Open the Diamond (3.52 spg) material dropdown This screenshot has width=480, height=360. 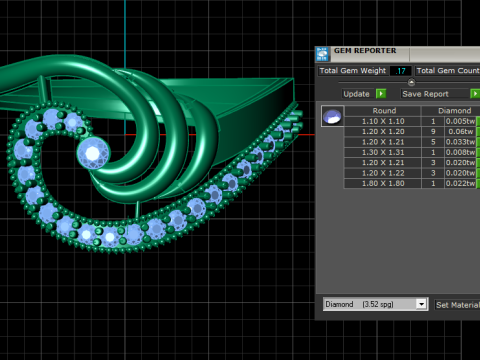[x=375, y=304]
